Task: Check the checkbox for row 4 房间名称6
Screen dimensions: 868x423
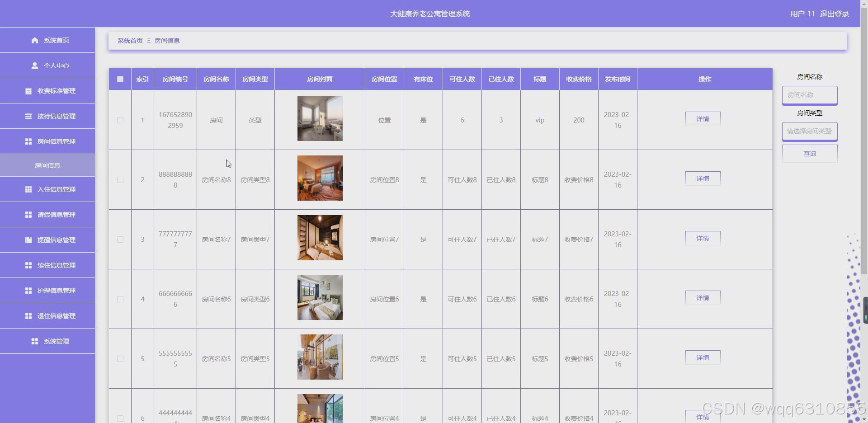Action: 120,299
